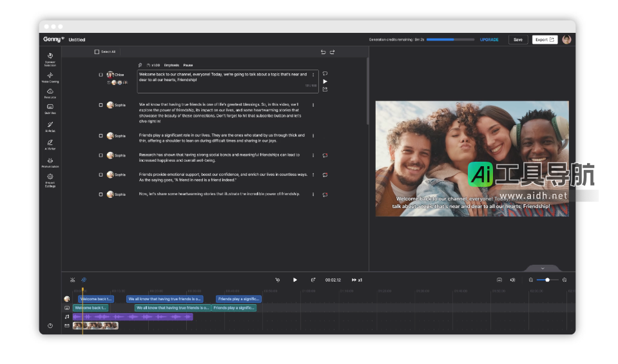
Task: Select the Pause option above text block
Action: pos(188,65)
